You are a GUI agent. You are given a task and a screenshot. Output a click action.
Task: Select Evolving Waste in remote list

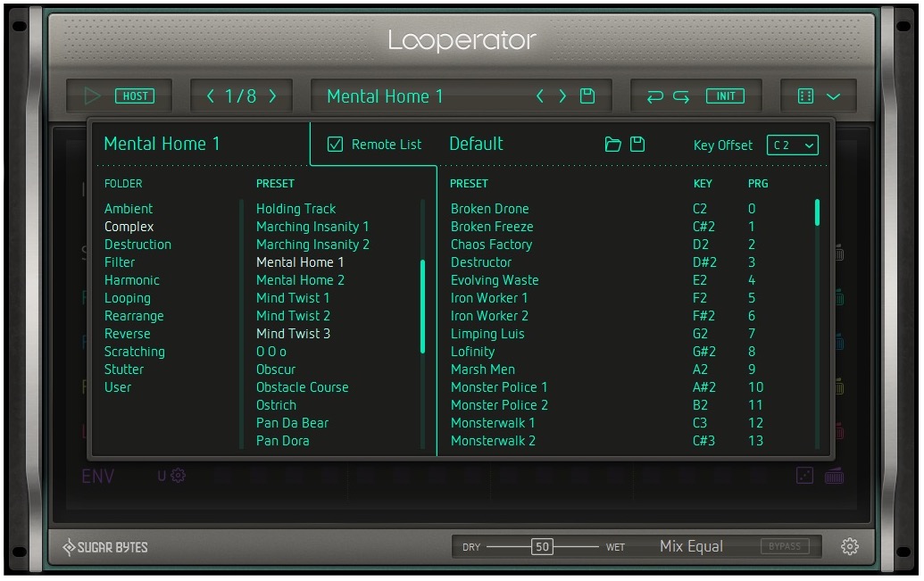point(495,280)
